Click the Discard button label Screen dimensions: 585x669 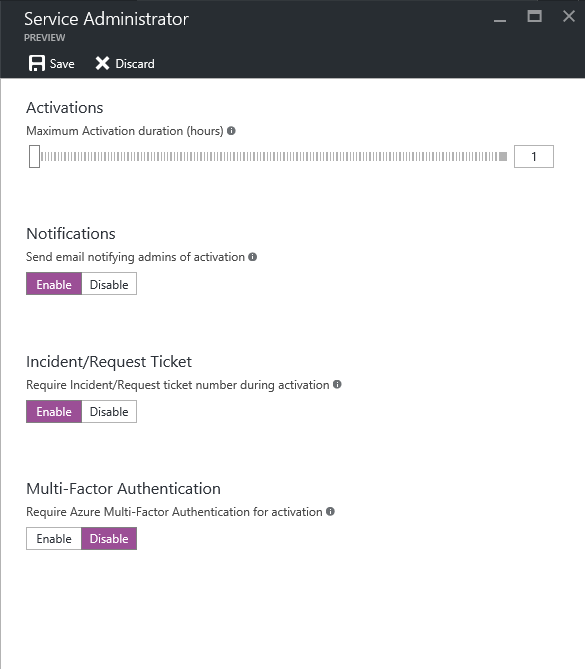pos(135,64)
